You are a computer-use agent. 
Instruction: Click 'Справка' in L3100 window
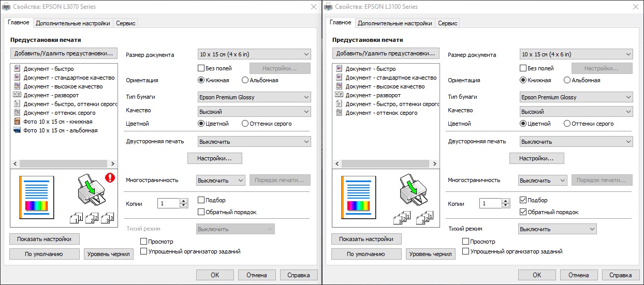click(621, 275)
